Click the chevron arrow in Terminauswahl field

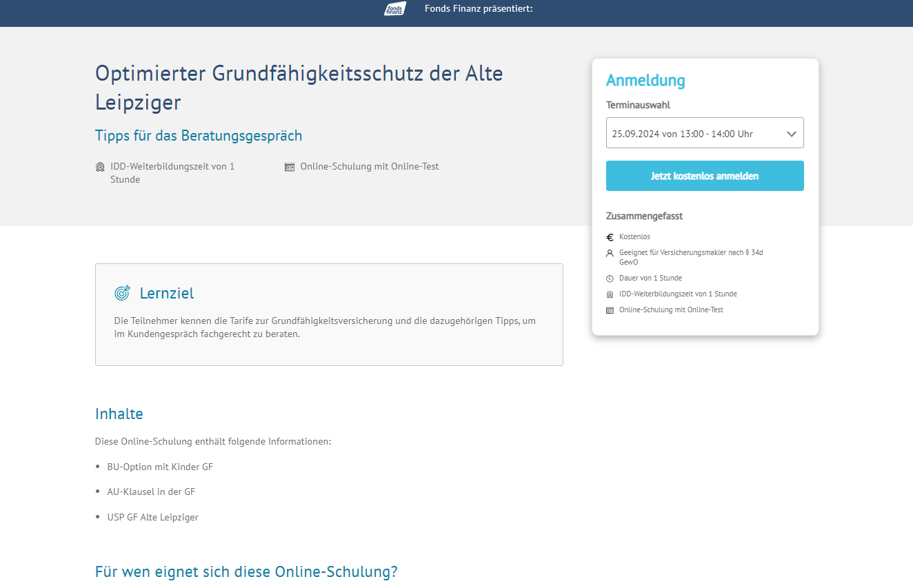coord(792,134)
